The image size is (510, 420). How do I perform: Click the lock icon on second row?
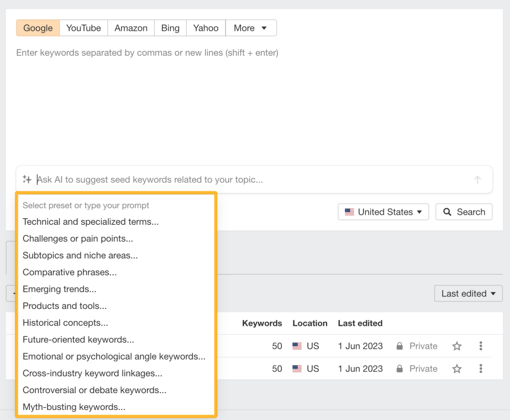399,369
